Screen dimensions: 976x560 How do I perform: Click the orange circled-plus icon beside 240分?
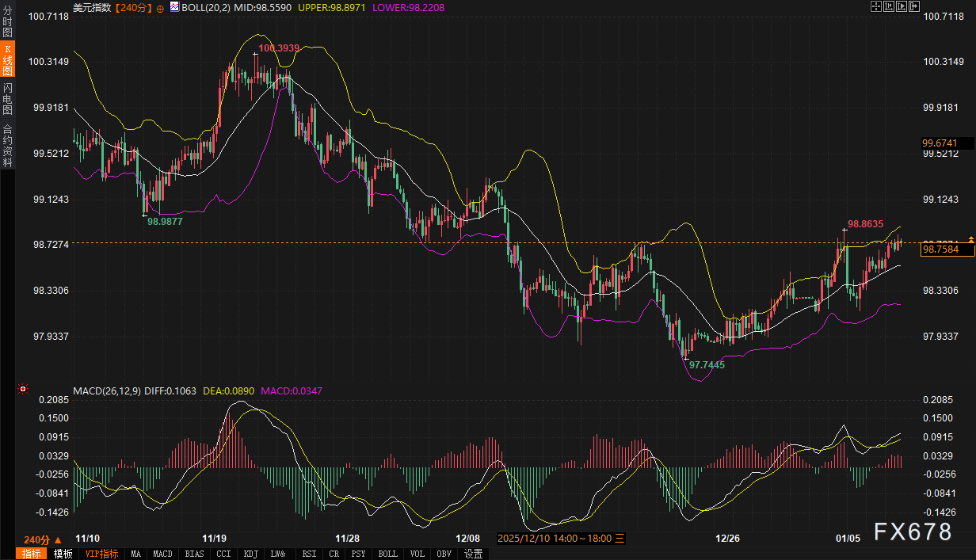click(161, 7)
